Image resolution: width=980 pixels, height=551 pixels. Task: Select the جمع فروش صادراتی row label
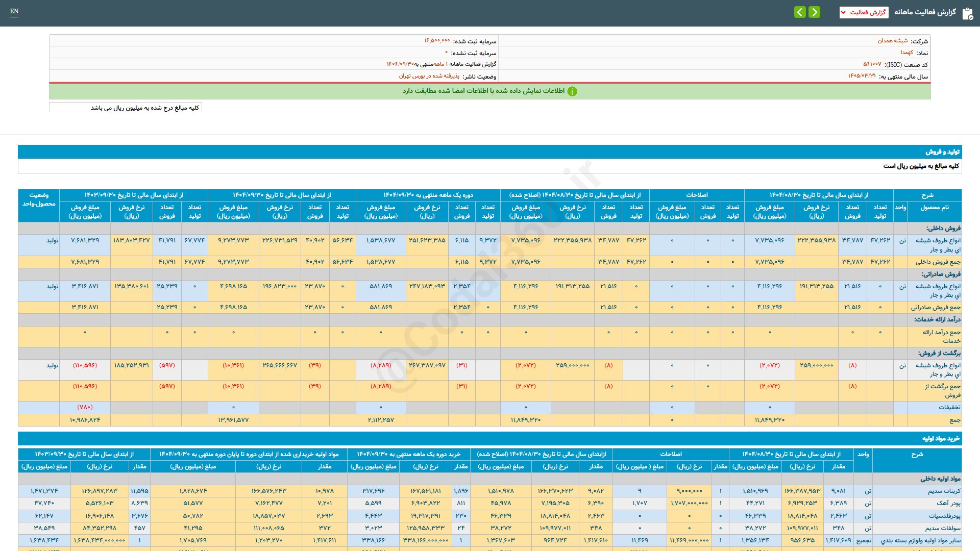tap(935, 308)
